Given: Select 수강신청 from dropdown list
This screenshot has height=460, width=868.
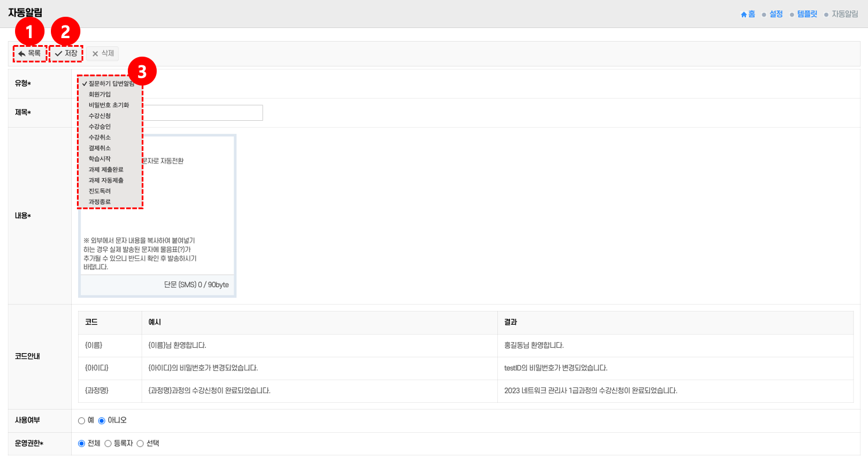Looking at the screenshot, I should (x=99, y=116).
